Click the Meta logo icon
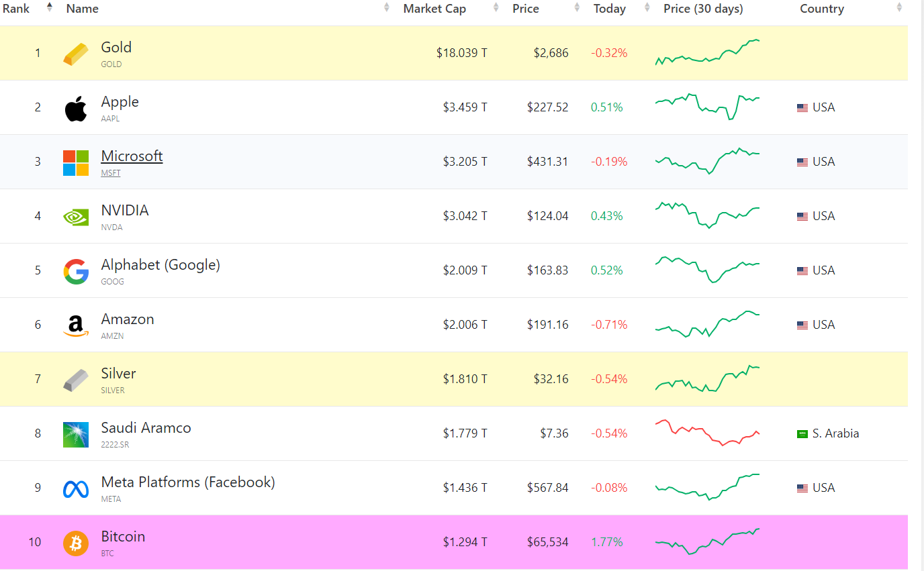This screenshot has height=571, width=924. (x=76, y=489)
